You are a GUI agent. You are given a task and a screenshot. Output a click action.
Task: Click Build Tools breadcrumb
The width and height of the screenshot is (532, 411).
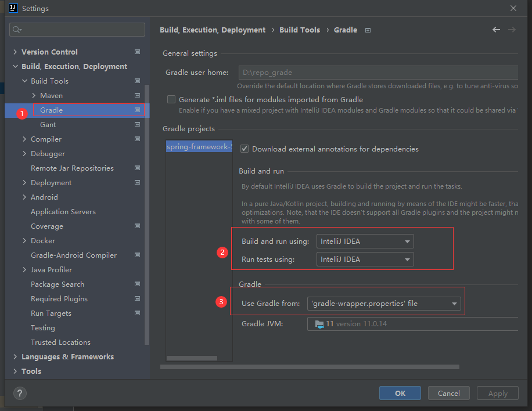300,30
